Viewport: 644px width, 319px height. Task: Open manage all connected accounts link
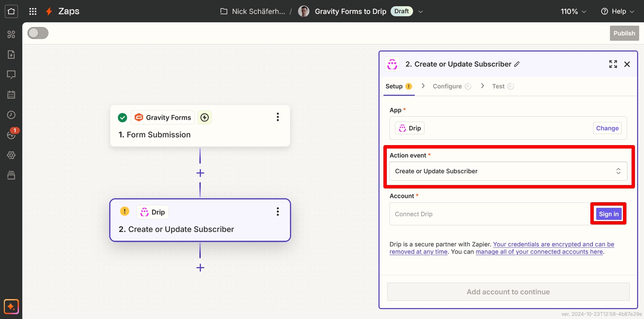click(539, 252)
